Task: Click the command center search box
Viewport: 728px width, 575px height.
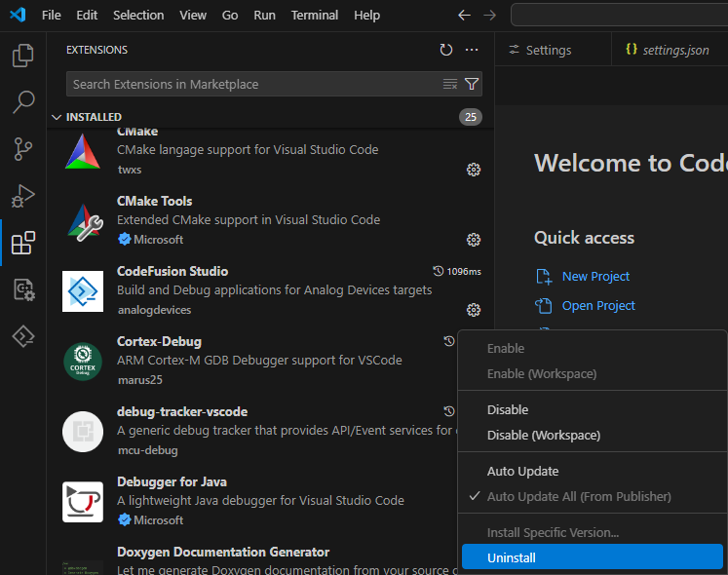Action: click(620, 15)
